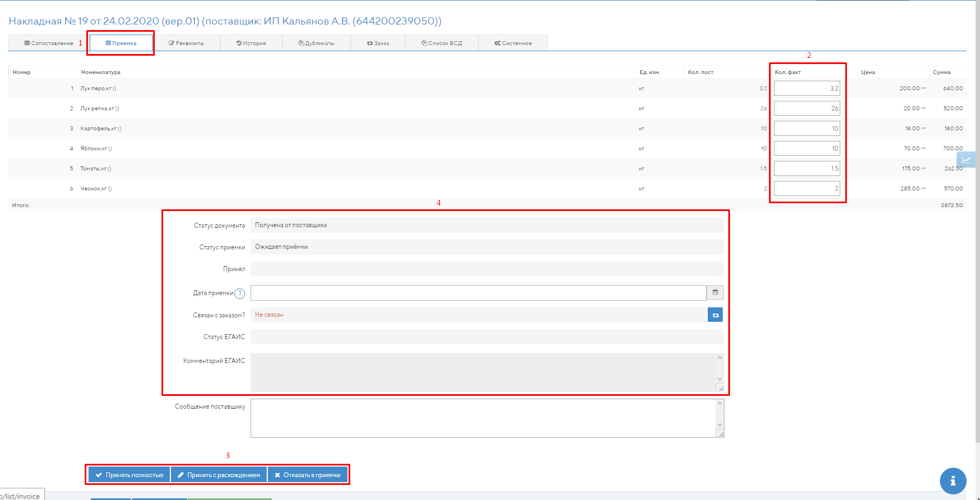Open the side chart panel icon
Image resolution: width=980 pixels, height=500 pixels.
966,160
